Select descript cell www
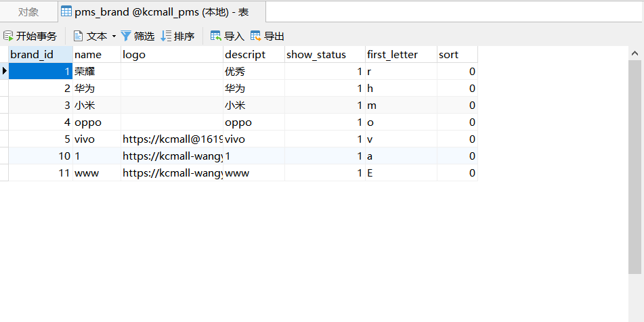This screenshot has height=322, width=644. click(x=254, y=172)
